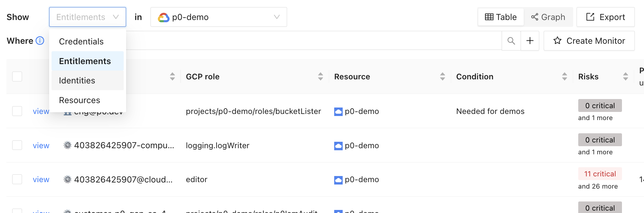Export the entitlements list
The height and width of the screenshot is (213, 644).
605,17
